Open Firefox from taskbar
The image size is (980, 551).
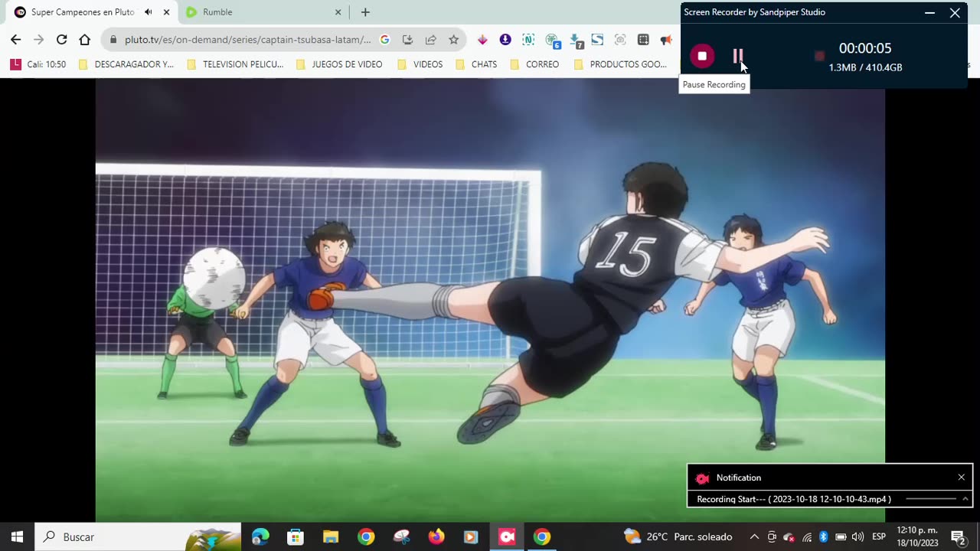pyautogui.click(x=436, y=536)
